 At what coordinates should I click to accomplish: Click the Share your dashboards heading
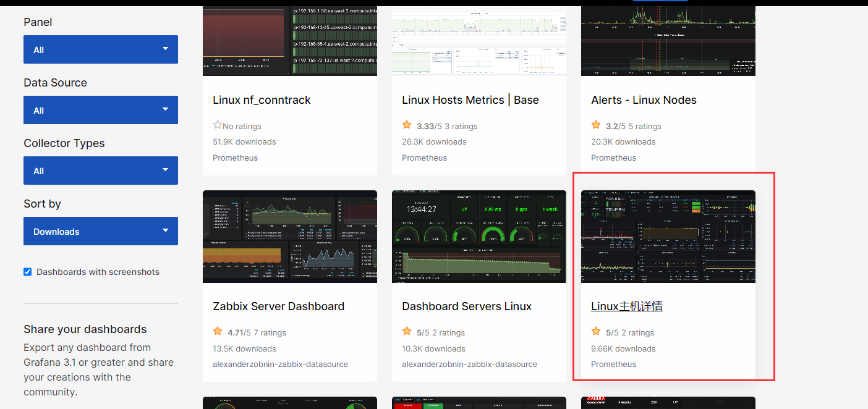click(85, 329)
